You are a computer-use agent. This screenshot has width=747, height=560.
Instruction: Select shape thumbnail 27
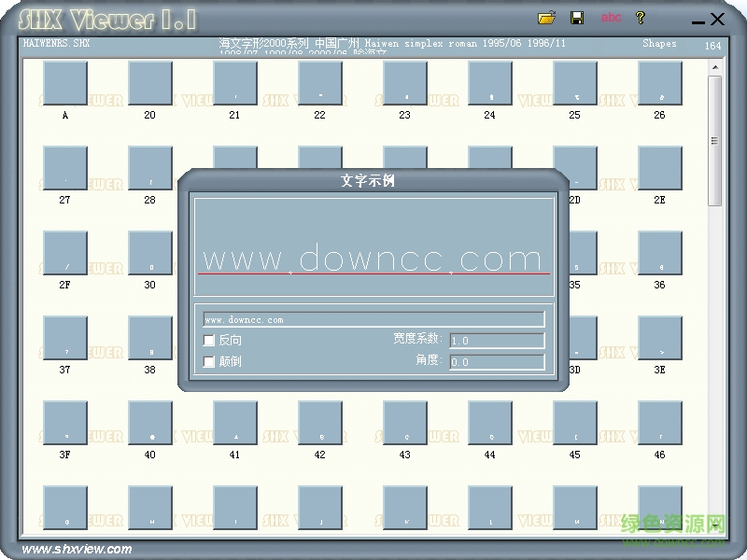tap(65, 168)
